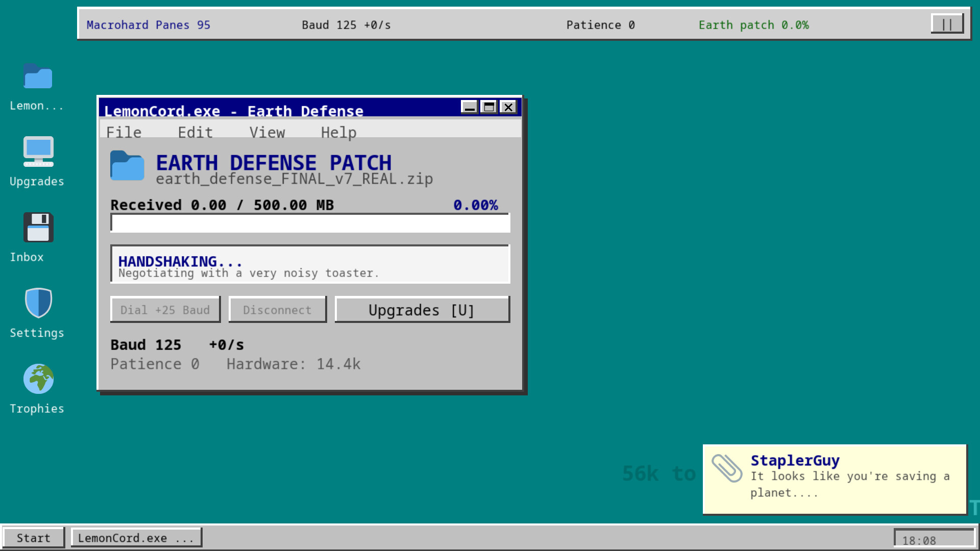Click the Earth patch 0.0% status

(753, 25)
